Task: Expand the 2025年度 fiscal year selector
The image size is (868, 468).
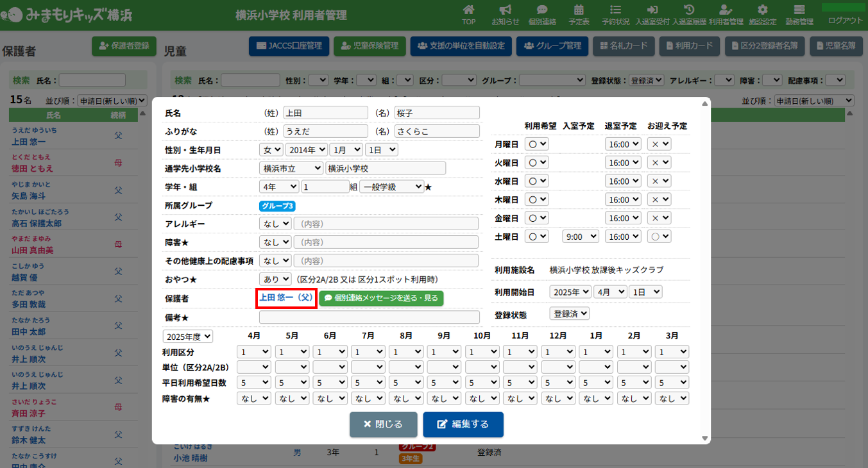Action: coord(188,337)
